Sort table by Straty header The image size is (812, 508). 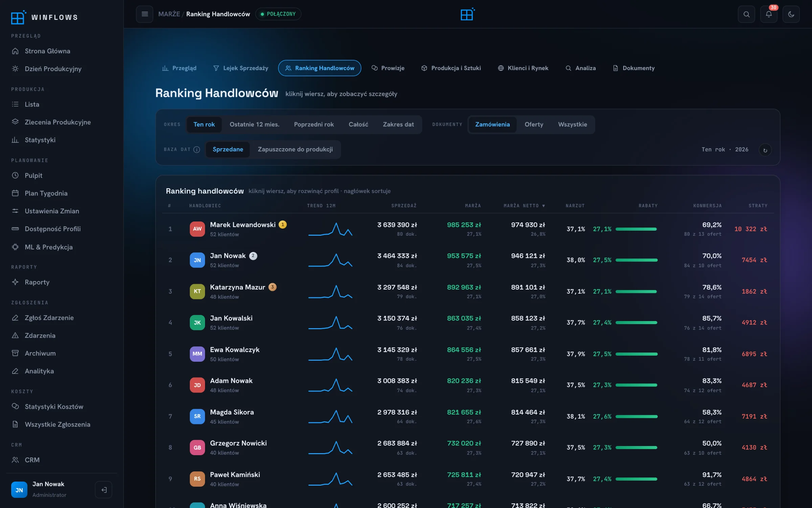point(758,206)
